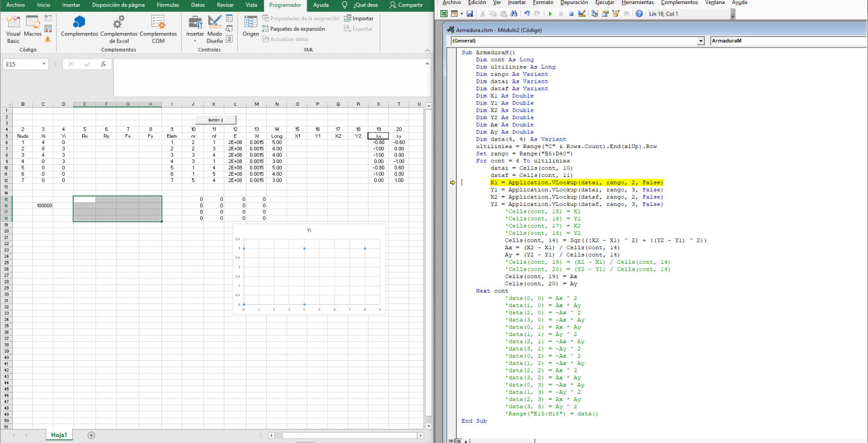Click cell containing 100000
The image size is (868, 443).
coord(43,205)
